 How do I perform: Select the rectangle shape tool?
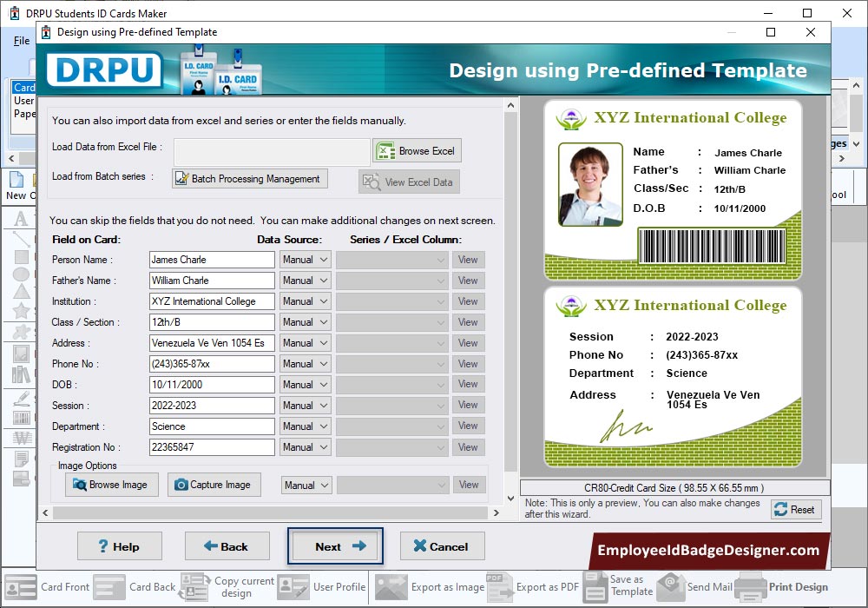point(21,257)
